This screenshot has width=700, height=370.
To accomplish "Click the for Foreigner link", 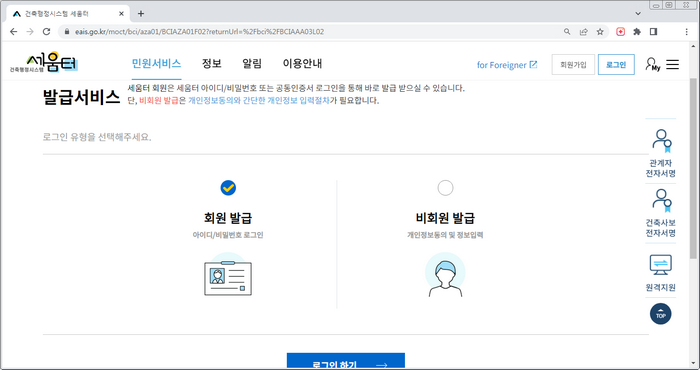I will click(507, 65).
